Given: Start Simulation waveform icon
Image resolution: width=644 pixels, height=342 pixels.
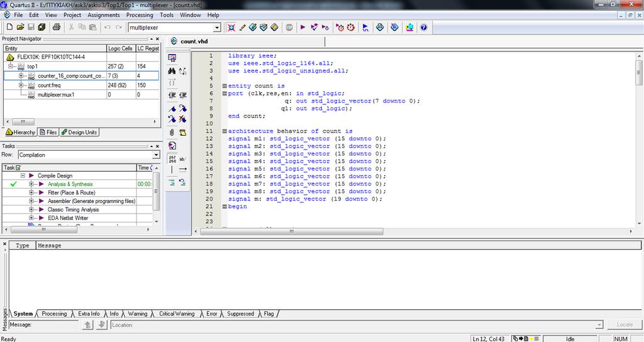Looking at the screenshot, I should 365,28.
